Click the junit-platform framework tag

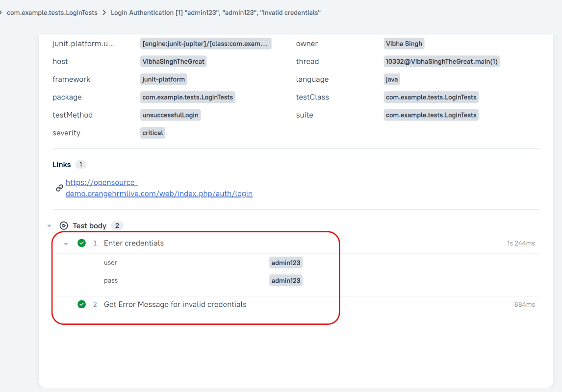pos(163,79)
